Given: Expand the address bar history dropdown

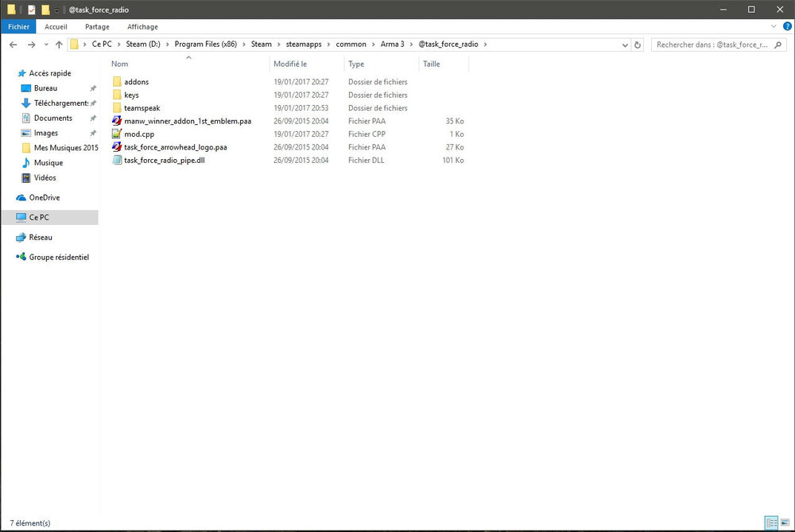Looking at the screenshot, I should [x=625, y=45].
